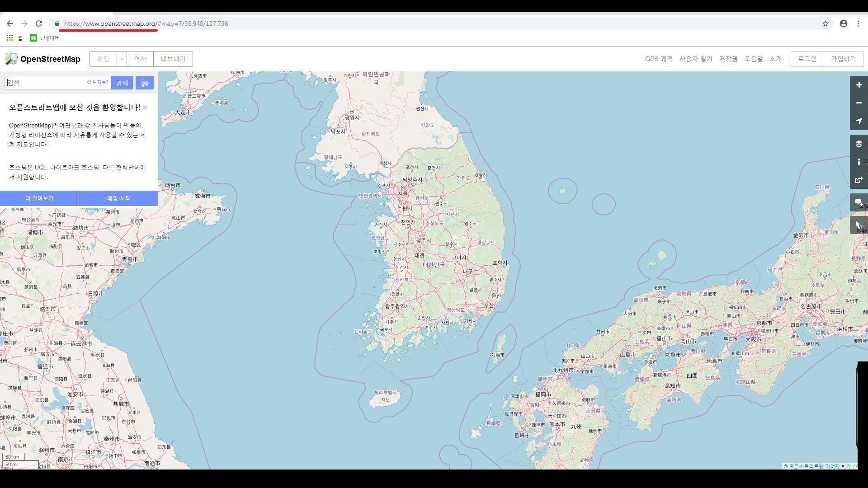Open 도움말 menu item
Screen dimensions: 868x488
pyautogui.click(x=754, y=59)
